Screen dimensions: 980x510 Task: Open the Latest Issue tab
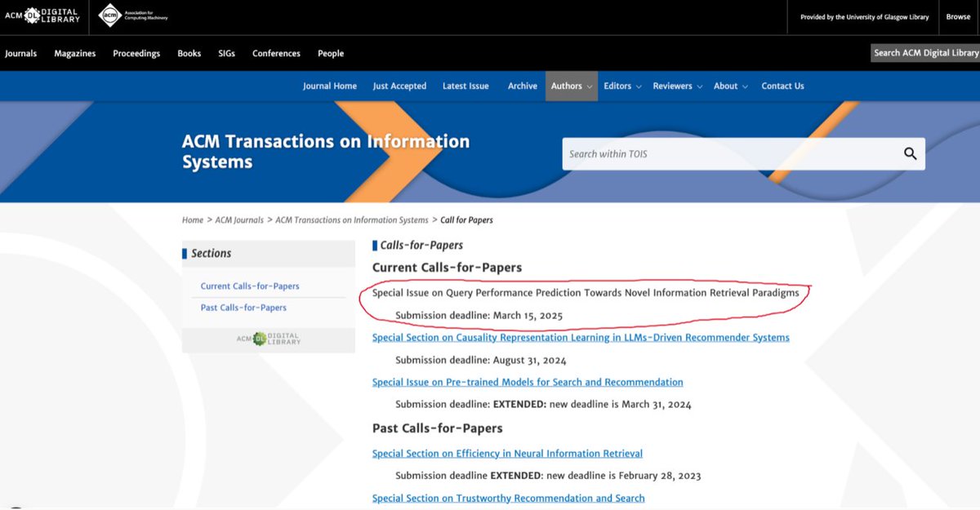coord(465,86)
